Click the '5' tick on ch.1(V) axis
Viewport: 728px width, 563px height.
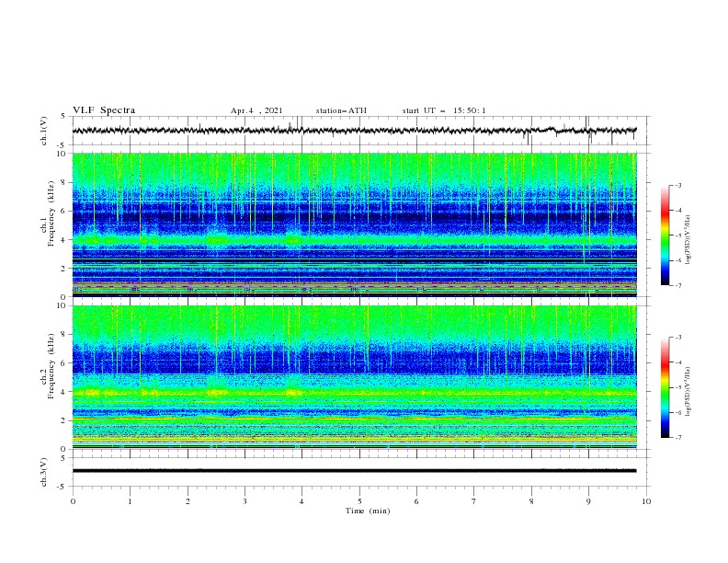[x=64, y=116]
